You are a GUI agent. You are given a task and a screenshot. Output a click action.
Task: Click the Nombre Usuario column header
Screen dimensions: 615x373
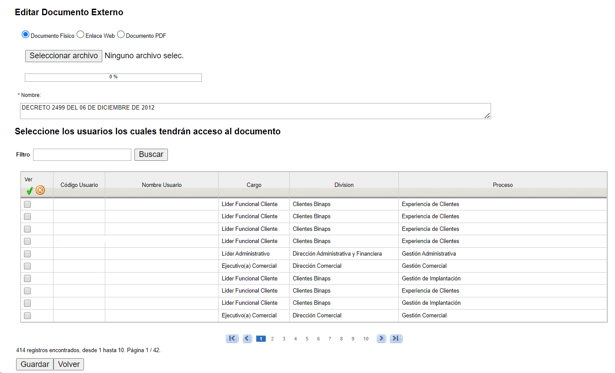[x=162, y=185]
